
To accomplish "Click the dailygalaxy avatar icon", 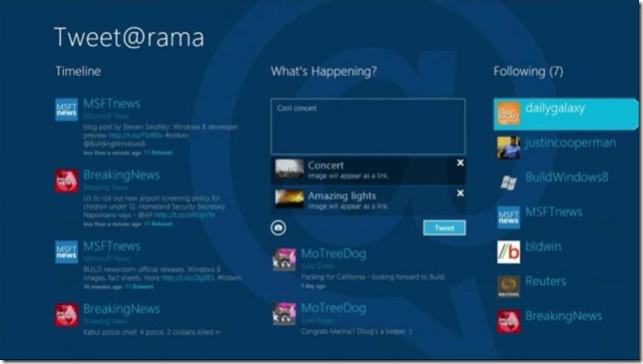I will point(508,113).
